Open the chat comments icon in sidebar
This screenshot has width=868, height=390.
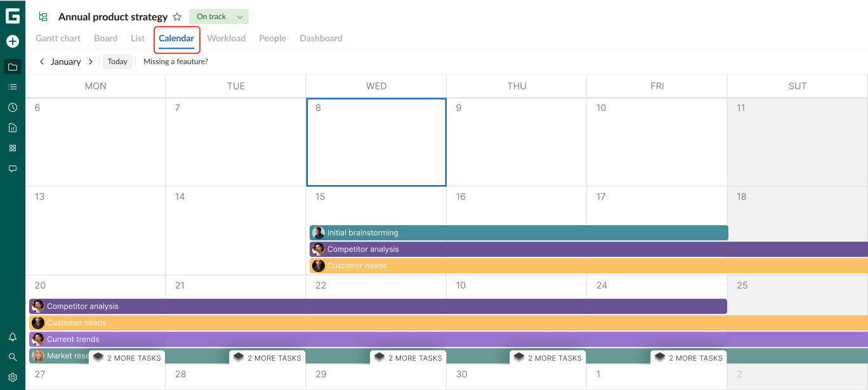tap(13, 169)
